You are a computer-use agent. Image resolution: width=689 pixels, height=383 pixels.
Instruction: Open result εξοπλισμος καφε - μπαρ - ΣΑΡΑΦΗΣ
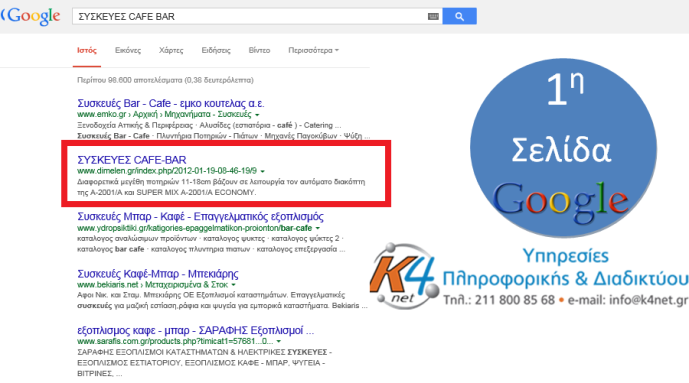pyautogui.click(x=196, y=330)
